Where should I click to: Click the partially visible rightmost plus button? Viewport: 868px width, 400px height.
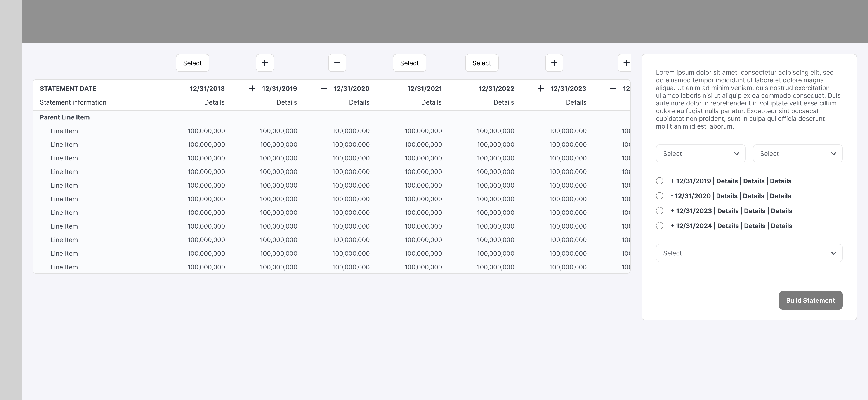(625, 63)
